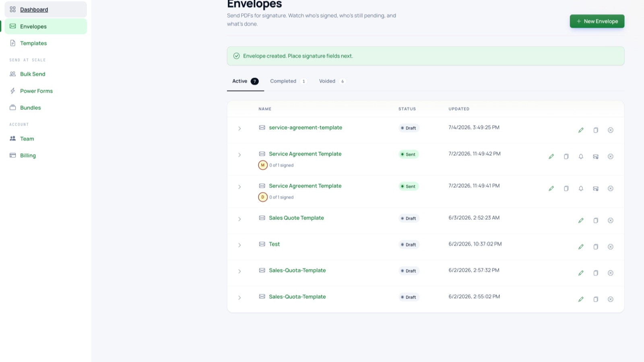
Task: Expand the last Sales-Quota-Template row
Action: coord(239,298)
